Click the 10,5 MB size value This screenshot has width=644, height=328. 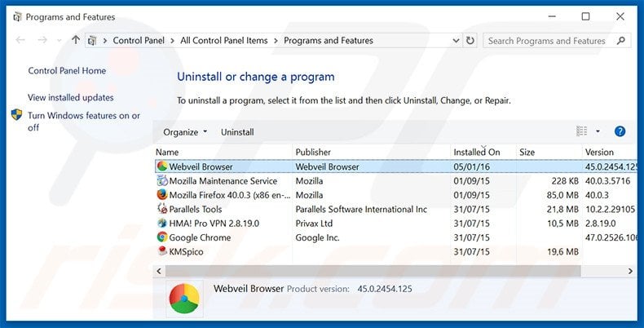coord(562,224)
